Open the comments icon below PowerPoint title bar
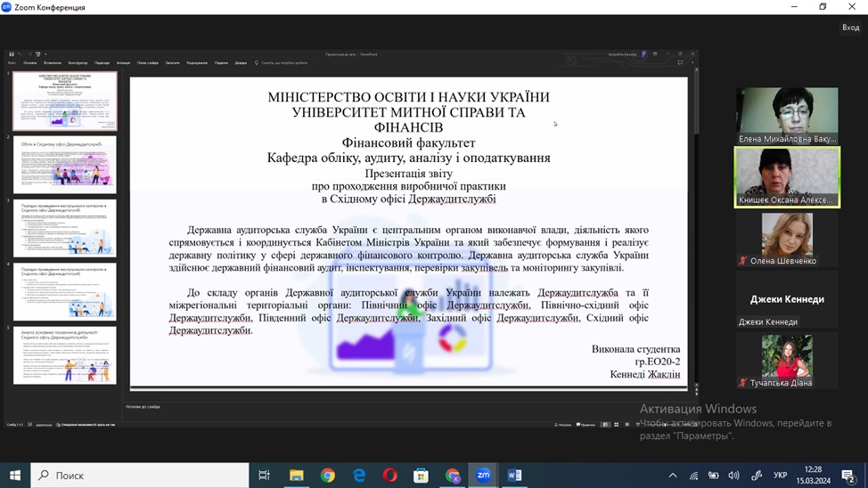Screen dimensions: 868x488 pyautogui.click(x=680, y=62)
